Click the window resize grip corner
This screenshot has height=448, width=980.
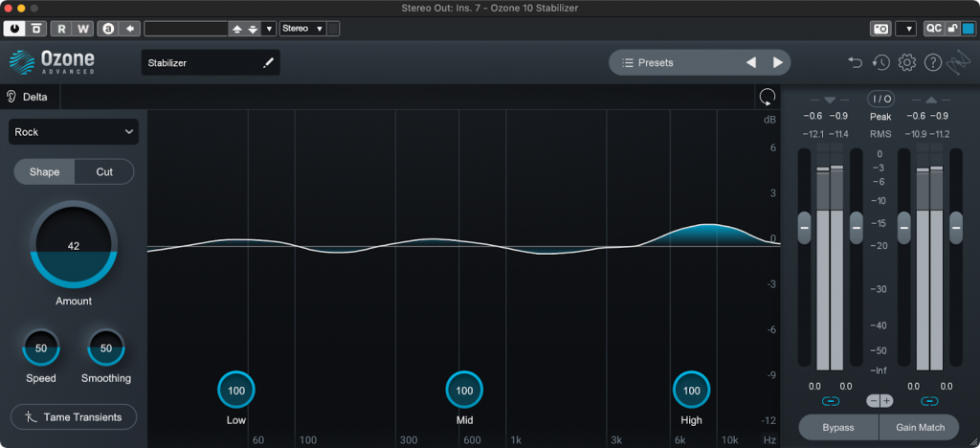(x=972, y=440)
